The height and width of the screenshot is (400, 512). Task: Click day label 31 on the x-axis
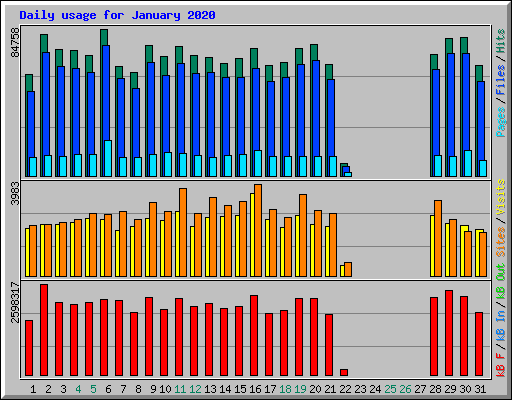(x=480, y=389)
